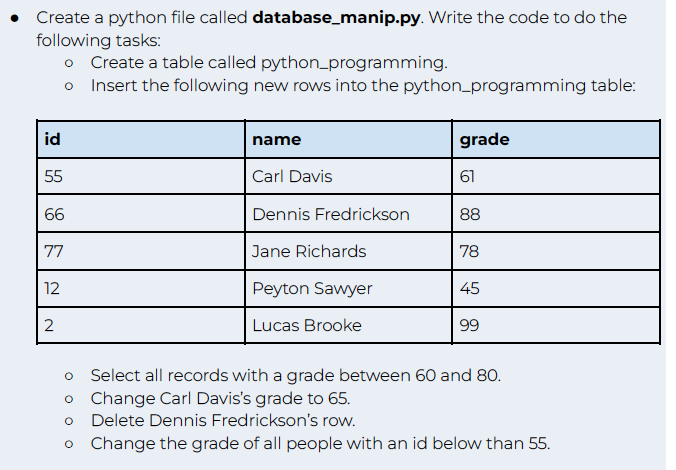Click the grade cell showing 45
Screen dimensions: 676x470
click(x=556, y=288)
